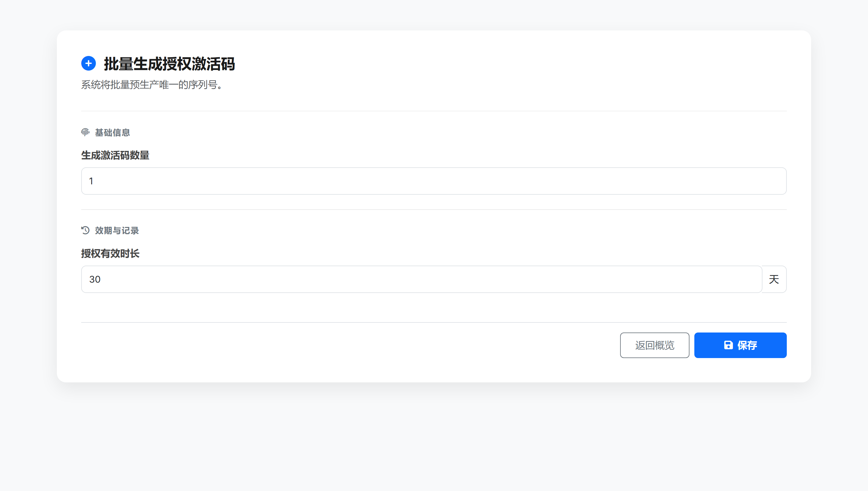Click the value 1 in quantity field
868x491 pixels.
91,181
